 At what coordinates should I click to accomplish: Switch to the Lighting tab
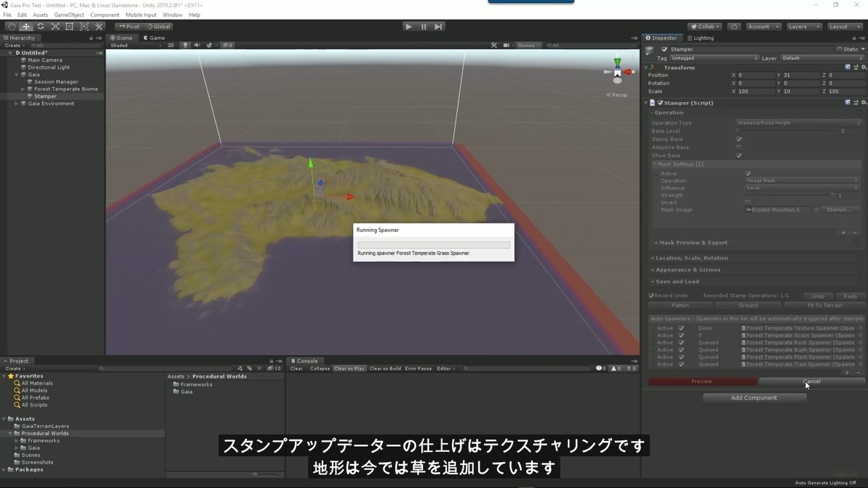click(x=699, y=38)
